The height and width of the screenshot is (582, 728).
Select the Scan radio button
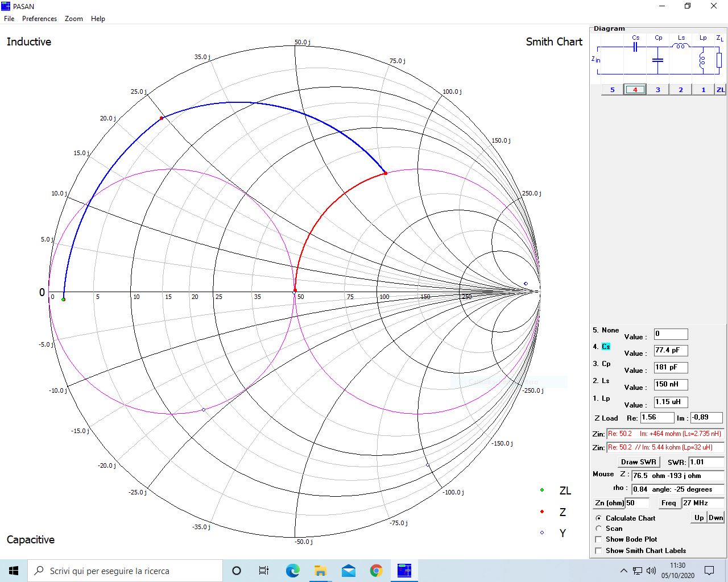(598, 529)
